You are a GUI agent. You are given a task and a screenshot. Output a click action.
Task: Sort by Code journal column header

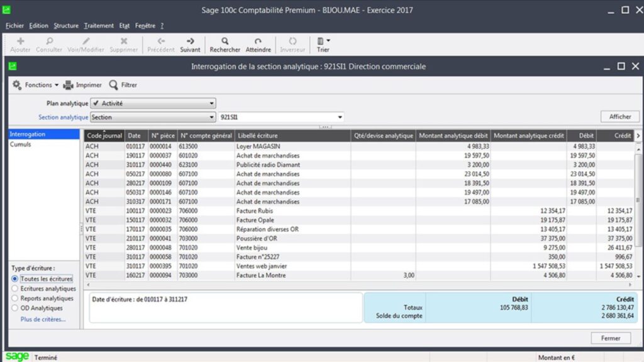click(x=104, y=136)
